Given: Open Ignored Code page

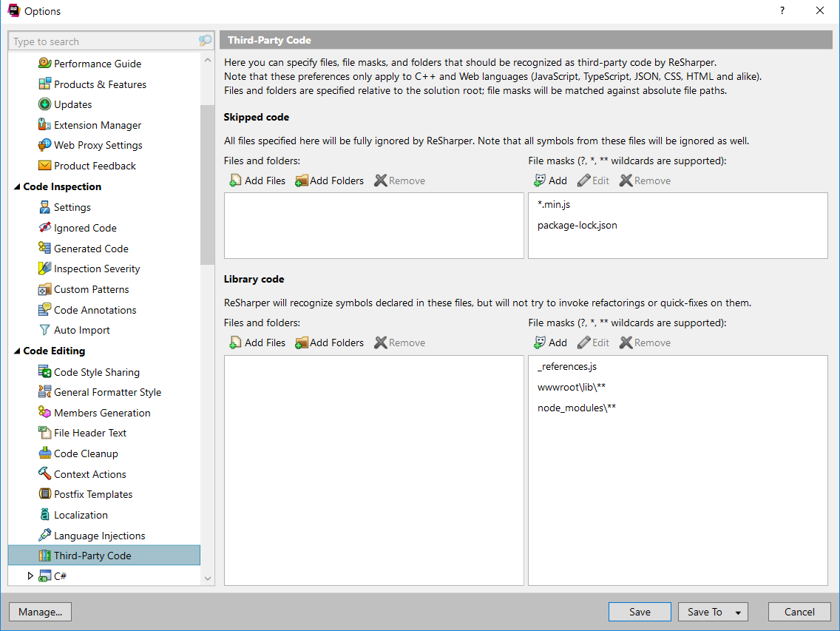Looking at the screenshot, I should [77, 228].
